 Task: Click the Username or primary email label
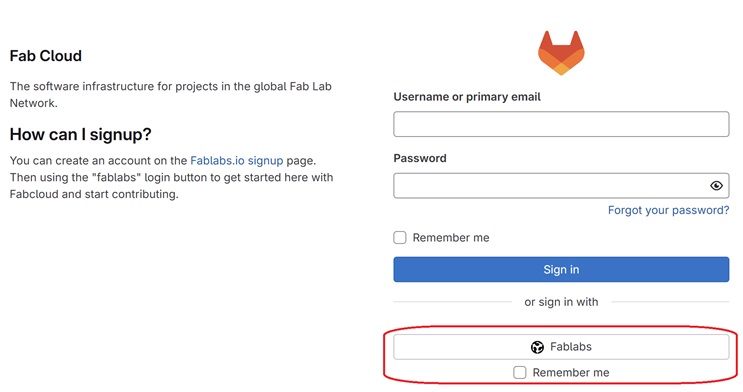[x=467, y=97]
